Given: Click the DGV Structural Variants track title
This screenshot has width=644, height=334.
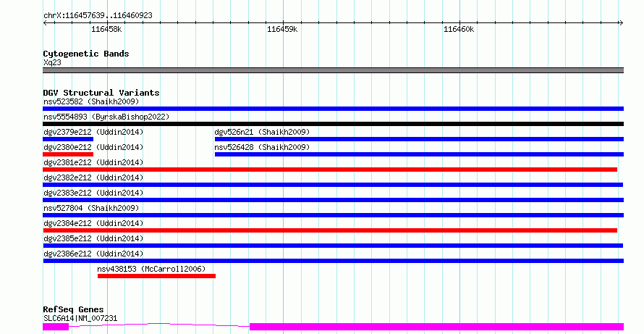Looking at the screenshot, I should pyautogui.click(x=101, y=93).
